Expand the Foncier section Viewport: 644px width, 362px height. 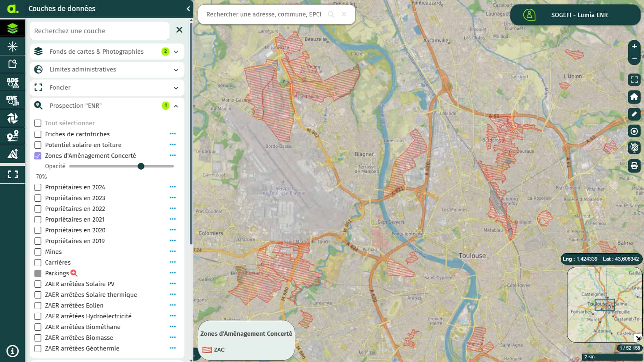click(107, 88)
